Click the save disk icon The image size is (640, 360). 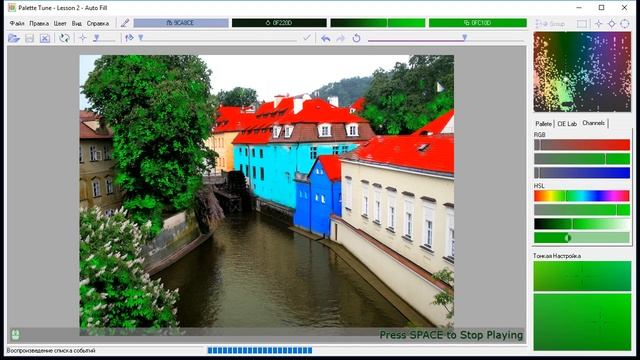pos(29,38)
